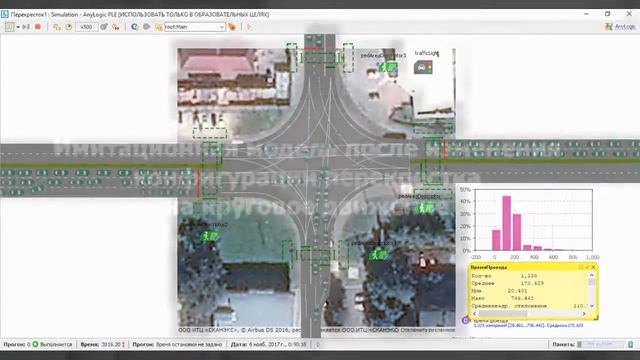Click the yellow arrow toolbar icon
Screen dimensions: 640x360
(249, 27)
